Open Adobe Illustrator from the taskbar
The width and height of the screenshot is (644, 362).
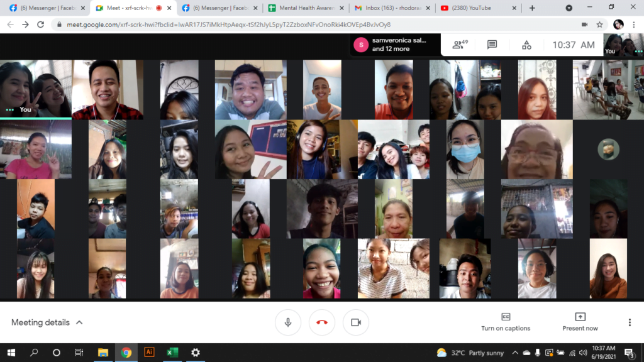pyautogui.click(x=149, y=353)
